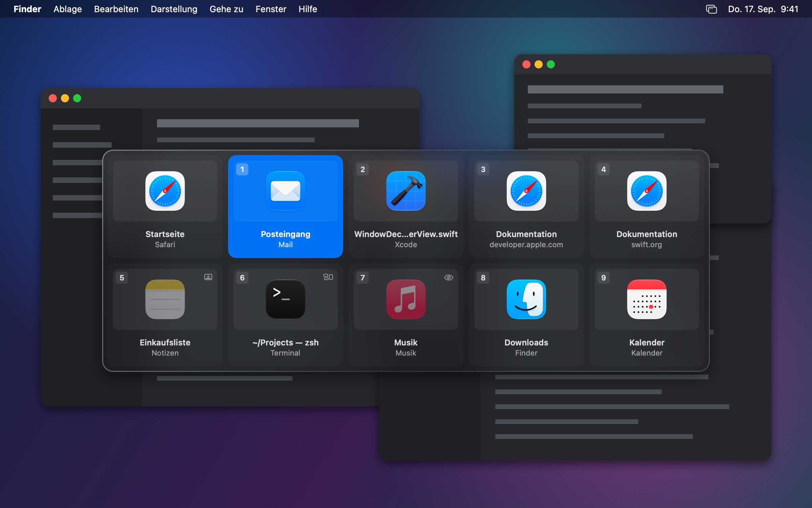Viewport: 812px width, 508px height.
Task: Open the Hilfe menu
Action: tap(308, 9)
